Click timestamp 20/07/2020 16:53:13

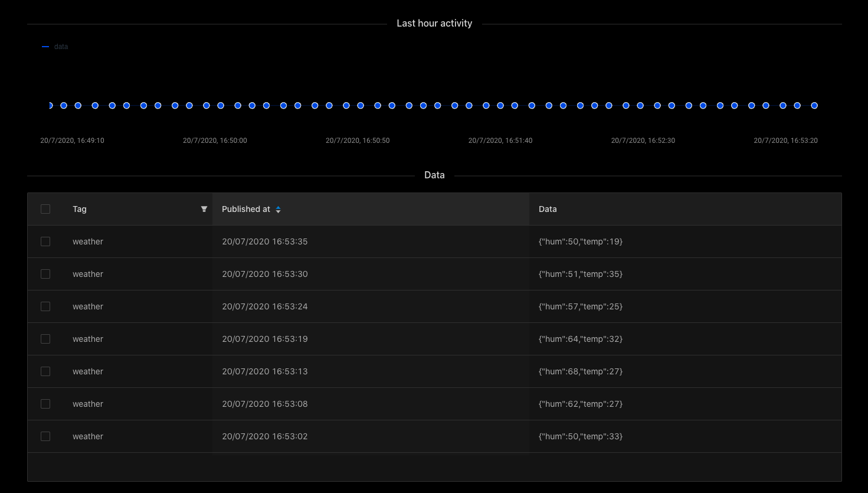[264, 371]
